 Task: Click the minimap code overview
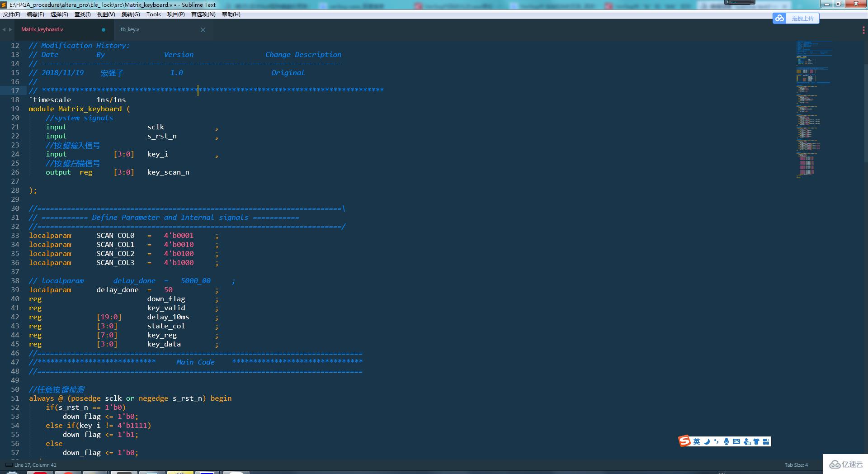click(814, 109)
